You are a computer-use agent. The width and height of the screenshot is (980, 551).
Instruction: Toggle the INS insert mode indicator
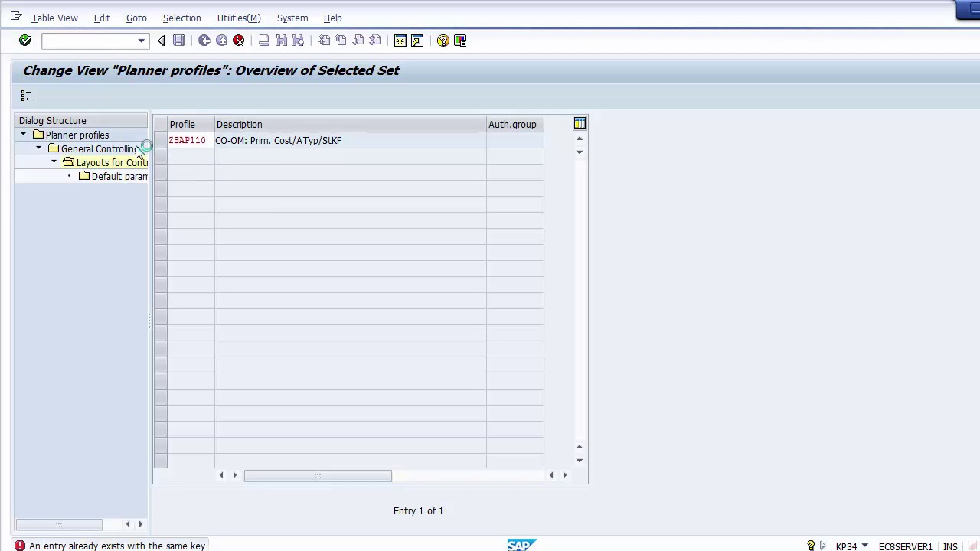tap(950, 546)
